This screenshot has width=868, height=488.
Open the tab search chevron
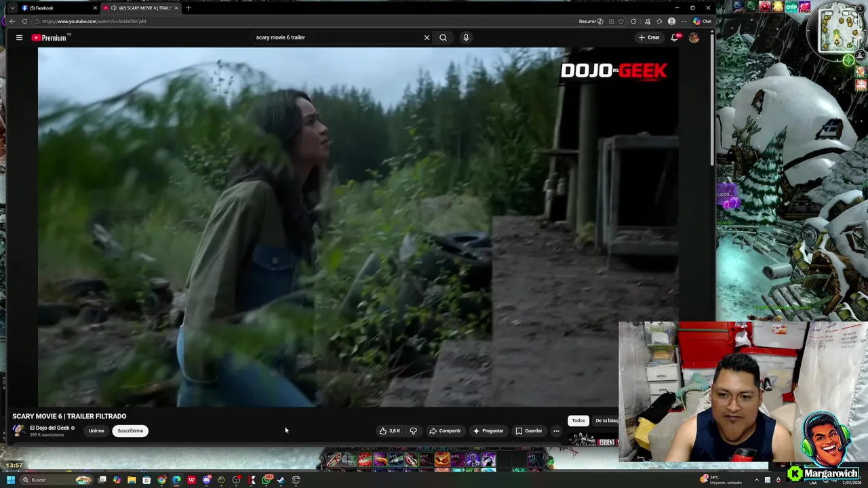(12, 7)
